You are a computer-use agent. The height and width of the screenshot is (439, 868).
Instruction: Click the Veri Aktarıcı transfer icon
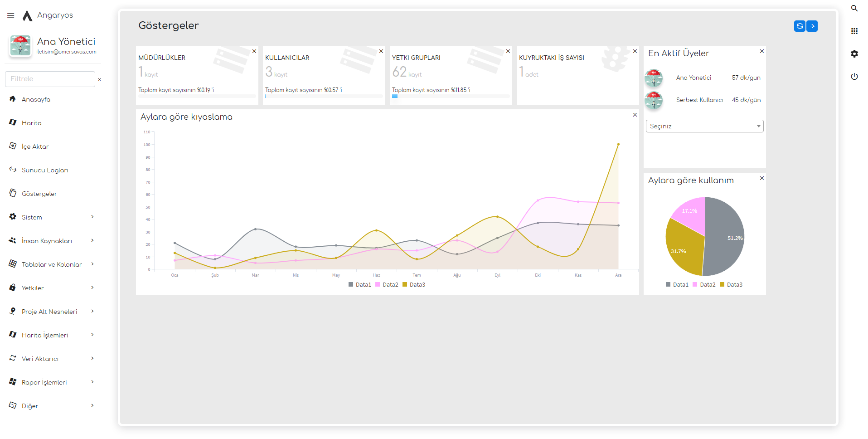pyautogui.click(x=13, y=358)
